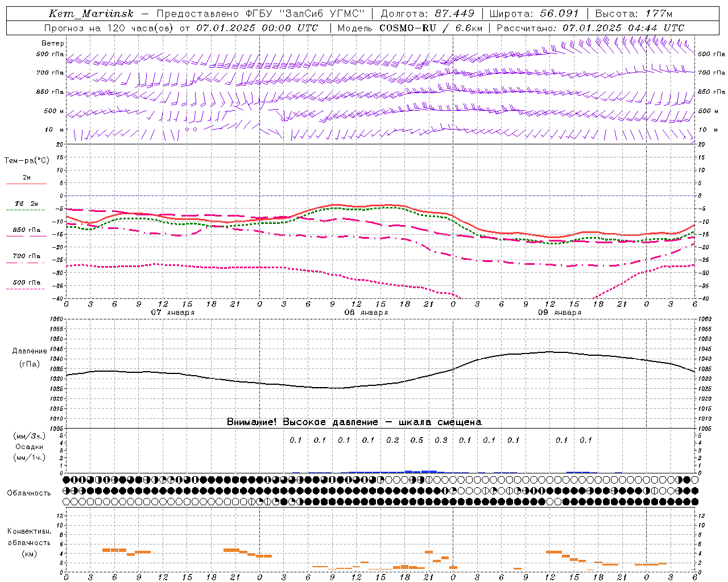This screenshot has width=728, height=582.
Task: Click the 'Ветер' wind panel label
Action: click(x=53, y=43)
